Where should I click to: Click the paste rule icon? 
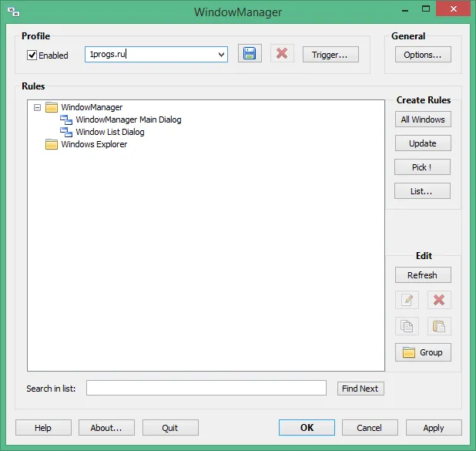(x=439, y=326)
